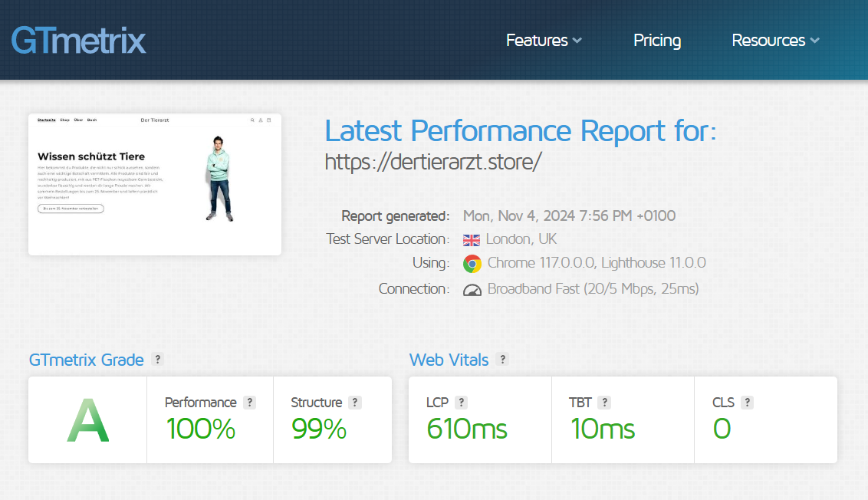Screen dimensions: 868x500
Task: Click the Latest Performance Report for heading
Action: coord(521,131)
